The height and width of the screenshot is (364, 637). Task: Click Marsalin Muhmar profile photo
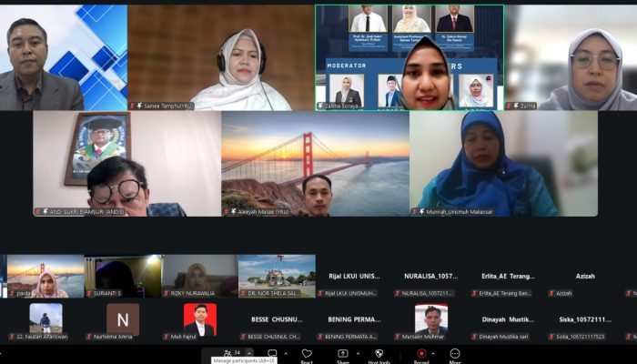point(431,319)
